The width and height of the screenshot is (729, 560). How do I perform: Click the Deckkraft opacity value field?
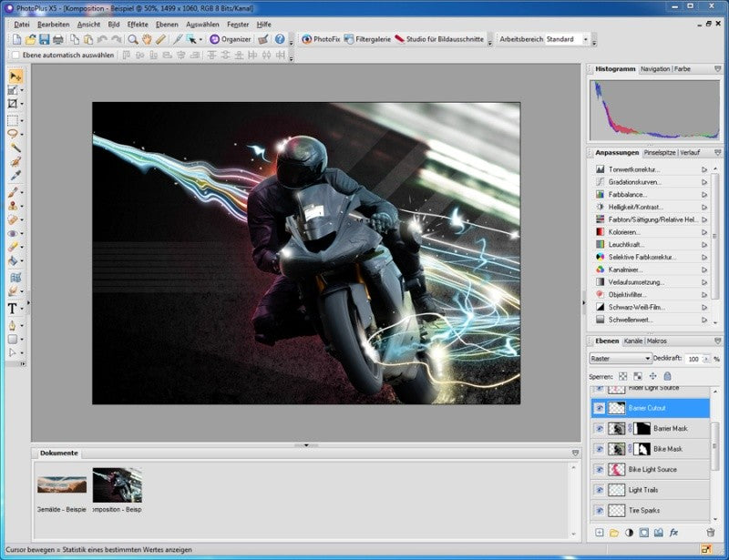coord(693,359)
